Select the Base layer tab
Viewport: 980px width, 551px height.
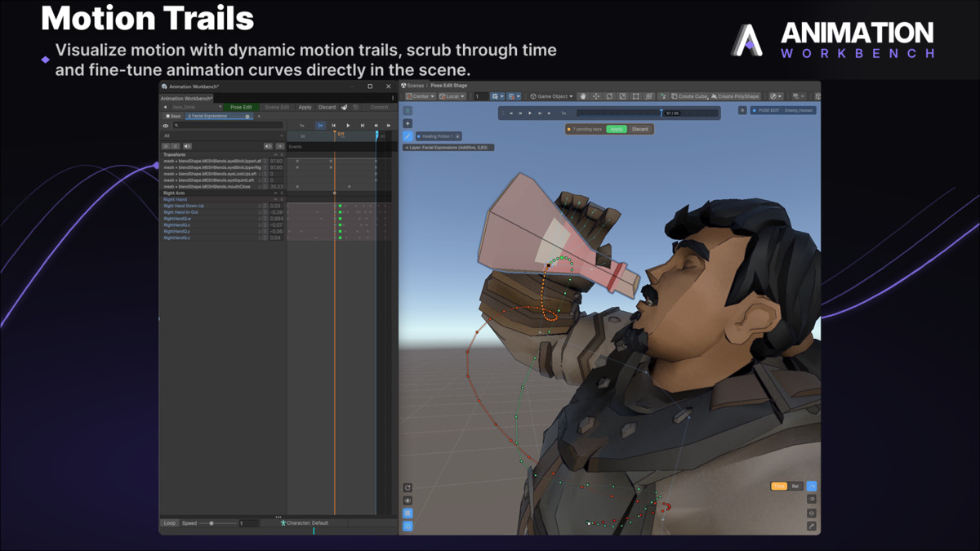[x=173, y=116]
